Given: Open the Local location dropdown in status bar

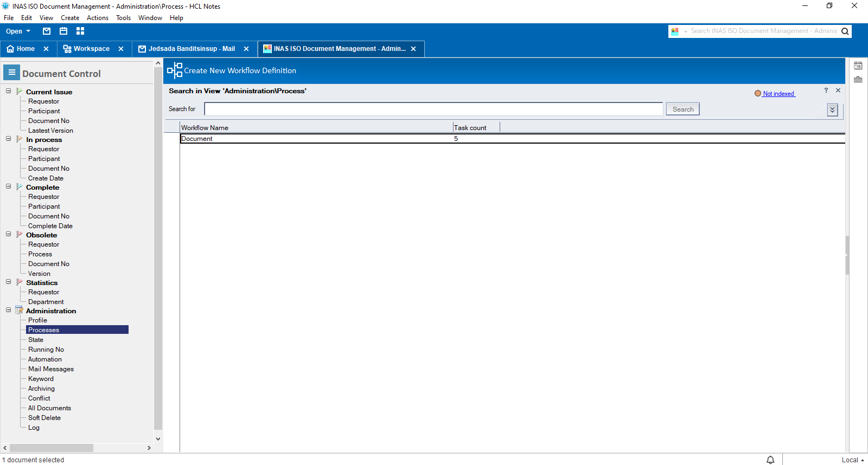Looking at the screenshot, I should 853,460.
